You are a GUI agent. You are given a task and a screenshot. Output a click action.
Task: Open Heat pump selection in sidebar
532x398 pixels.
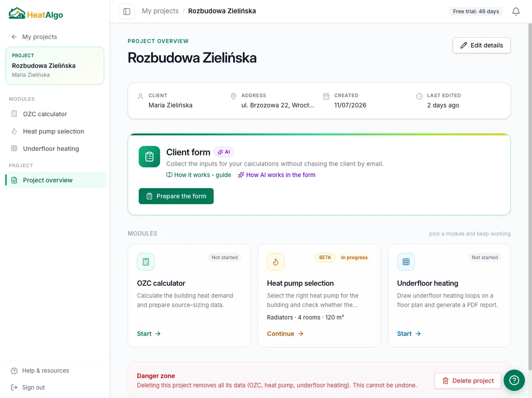click(55, 131)
